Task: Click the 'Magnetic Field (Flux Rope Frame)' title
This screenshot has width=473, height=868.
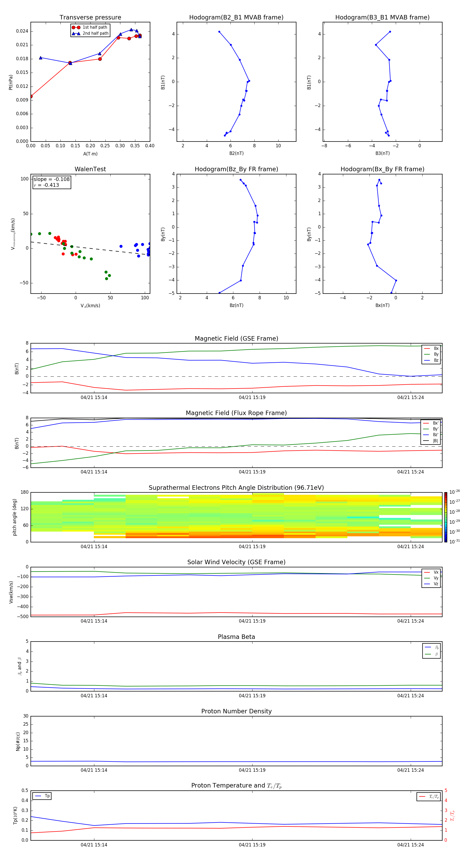Action: pos(236,413)
